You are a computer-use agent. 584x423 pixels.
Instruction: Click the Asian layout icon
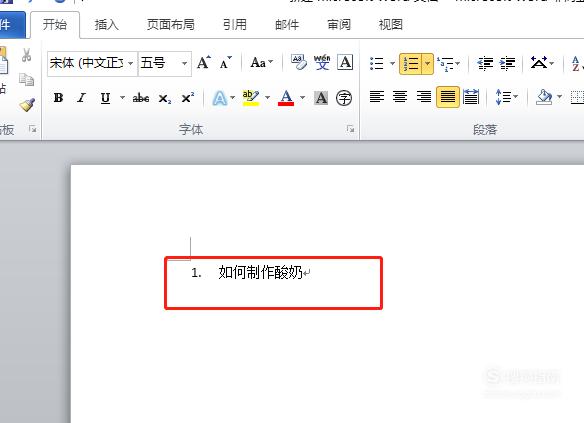(539, 63)
